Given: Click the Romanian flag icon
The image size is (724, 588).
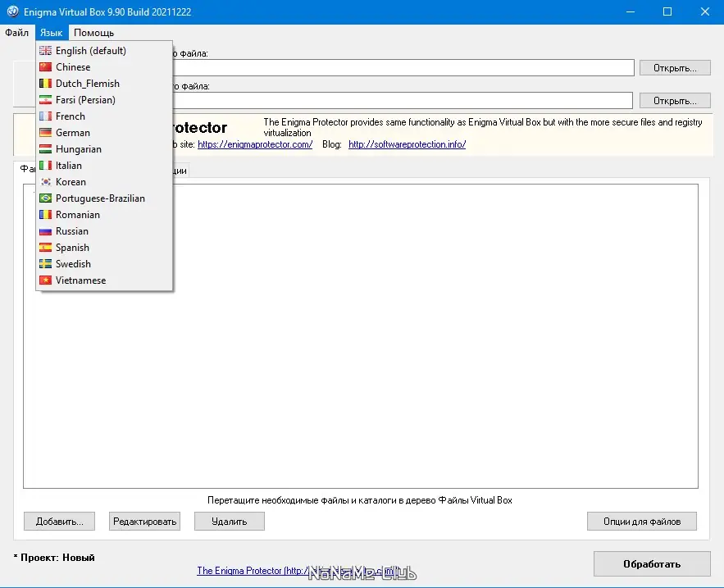Looking at the screenshot, I should pos(45,215).
